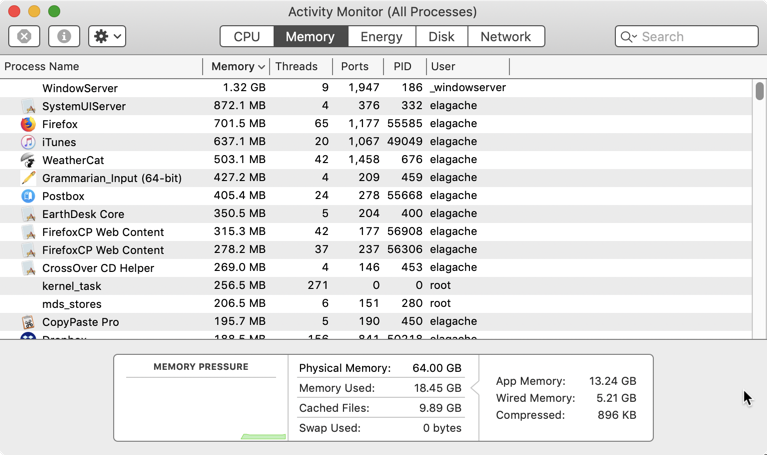This screenshot has height=455, width=767.
Task: Select the SystemUIServer process name
Action: (x=84, y=106)
